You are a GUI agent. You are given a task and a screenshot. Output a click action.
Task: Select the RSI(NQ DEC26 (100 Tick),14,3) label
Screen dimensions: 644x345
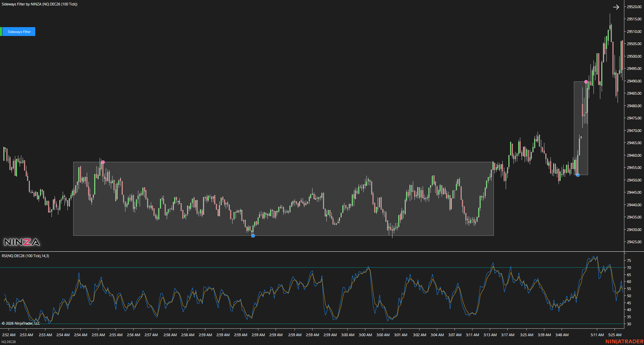click(x=25, y=256)
